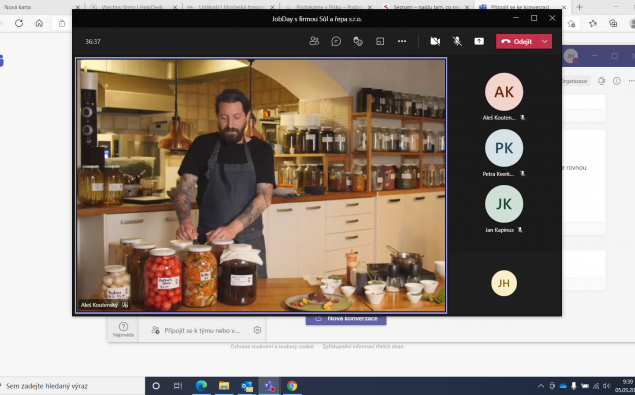Open network status tray icon
This screenshot has height=395, width=635.
pyautogui.click(x=596, y=386)
